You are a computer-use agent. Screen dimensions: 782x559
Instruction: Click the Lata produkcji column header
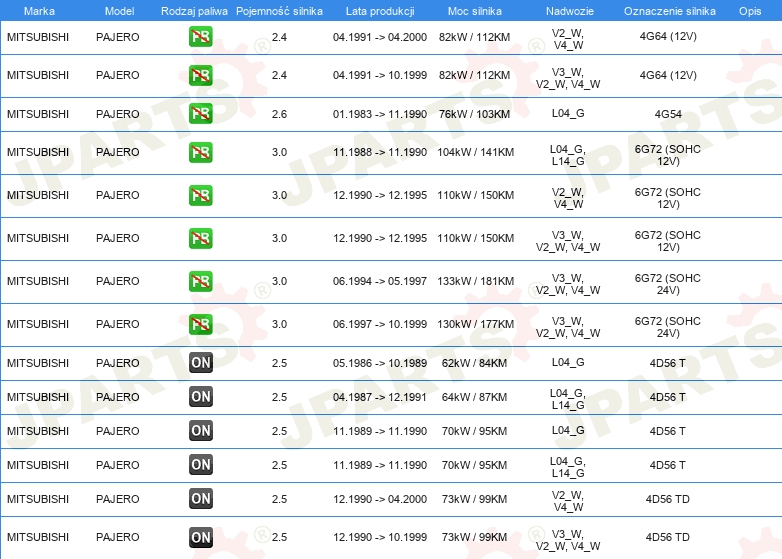tap(380, 11)
